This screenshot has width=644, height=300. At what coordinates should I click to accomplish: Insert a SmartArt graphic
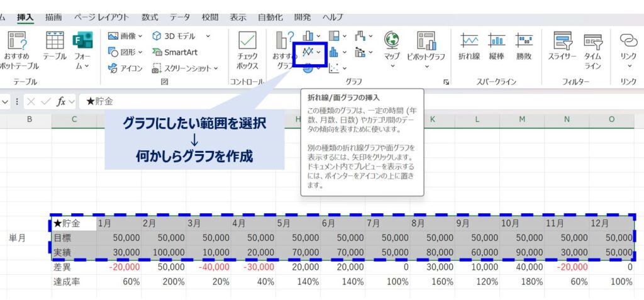175,52
